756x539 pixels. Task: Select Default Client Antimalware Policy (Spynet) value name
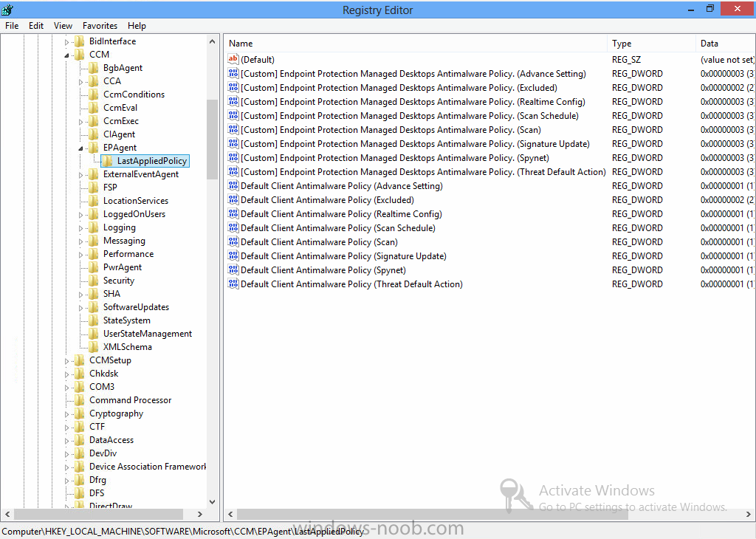click(x=323, y=270)
